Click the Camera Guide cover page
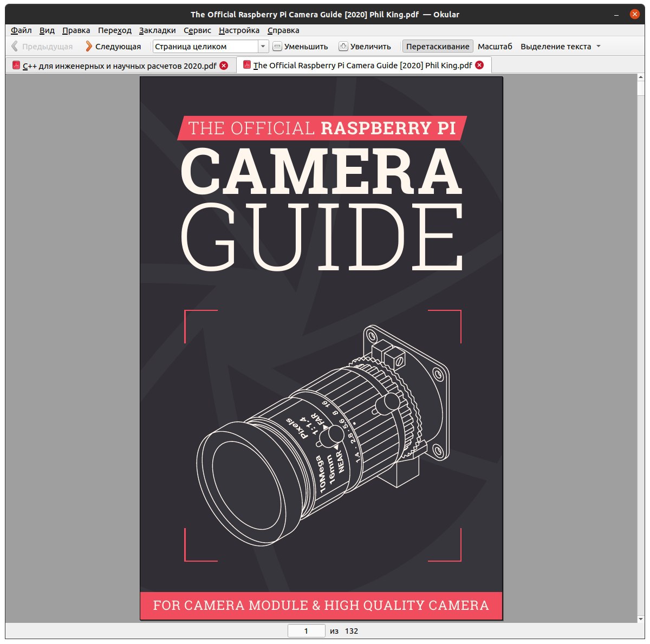650x644 pixels. click(321, 348)
